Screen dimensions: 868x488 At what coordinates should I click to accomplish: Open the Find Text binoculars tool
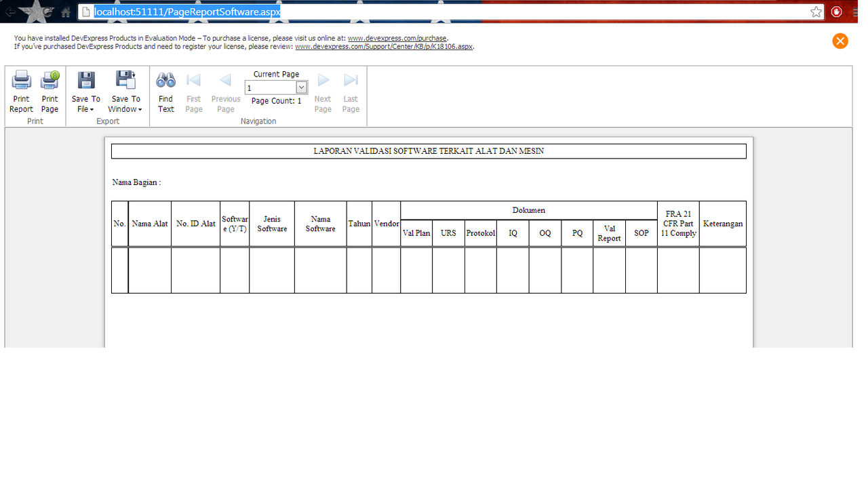click(166, 81)
